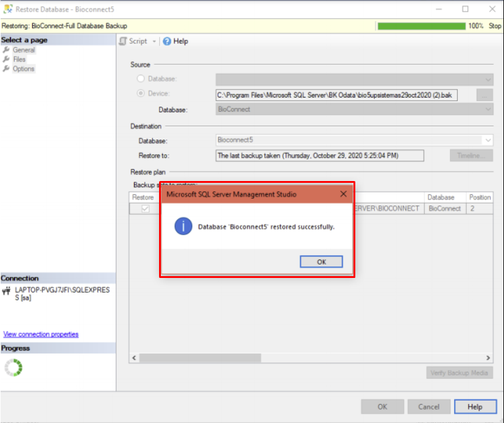Click the connection server icon

(x=7, y=291)
